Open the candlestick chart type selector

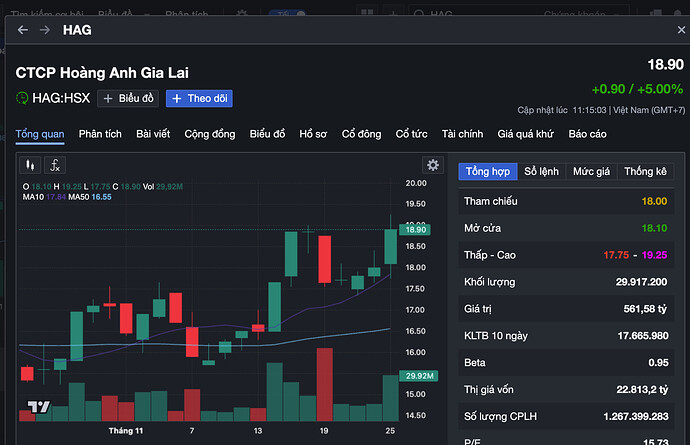(31, 165)
